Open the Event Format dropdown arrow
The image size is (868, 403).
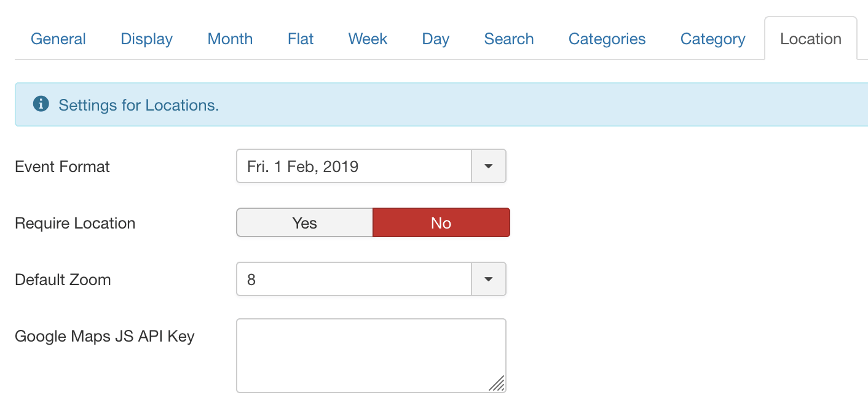click(488, 166)
